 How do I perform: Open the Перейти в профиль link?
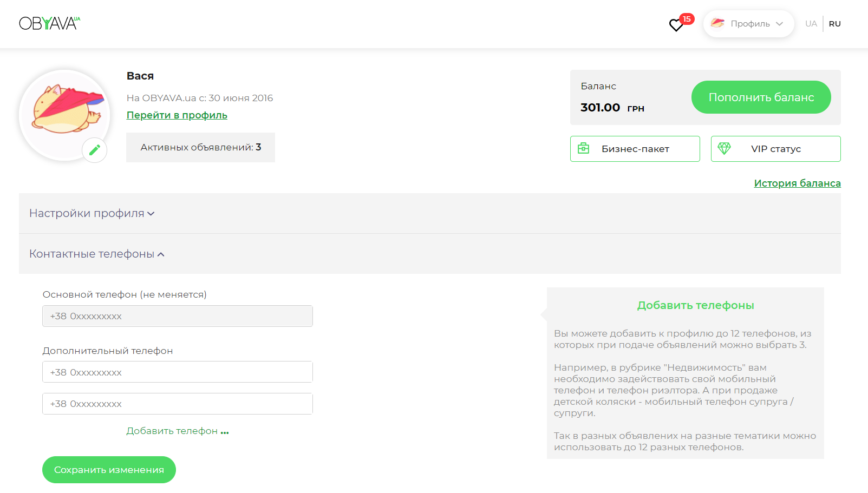pyautogui.click(x=177, y=115)
